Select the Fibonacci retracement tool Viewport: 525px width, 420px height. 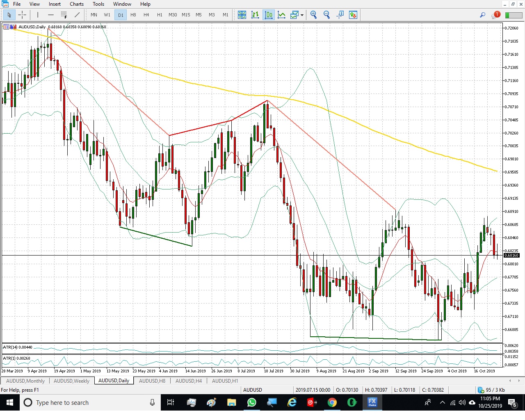pyautogui.click(x=64, y=15)
